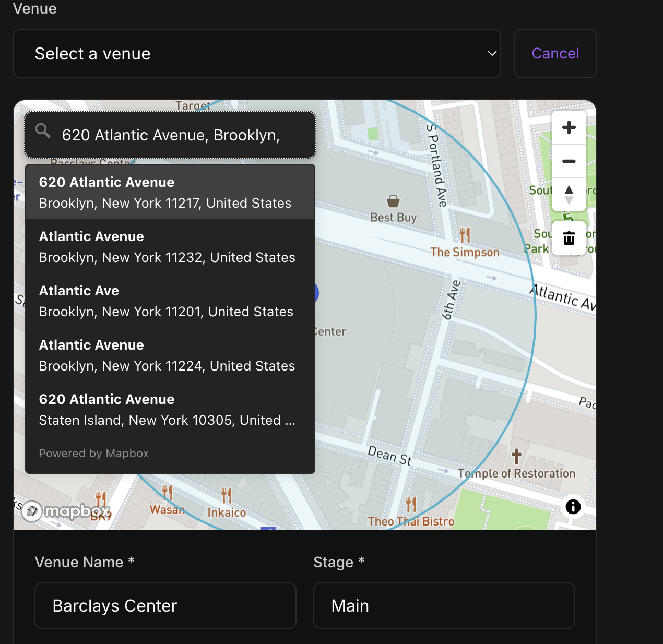663x644 pixels.
Task: Click the magnifier icon in the search box
Action: pyautogui.click(x=43, y=131)
